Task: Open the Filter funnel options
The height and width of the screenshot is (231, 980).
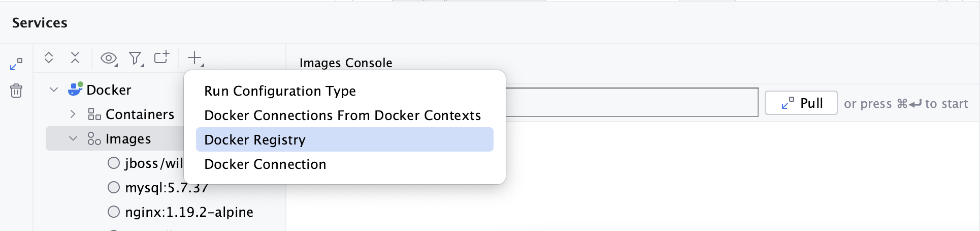Action: [x=135, y=59]
